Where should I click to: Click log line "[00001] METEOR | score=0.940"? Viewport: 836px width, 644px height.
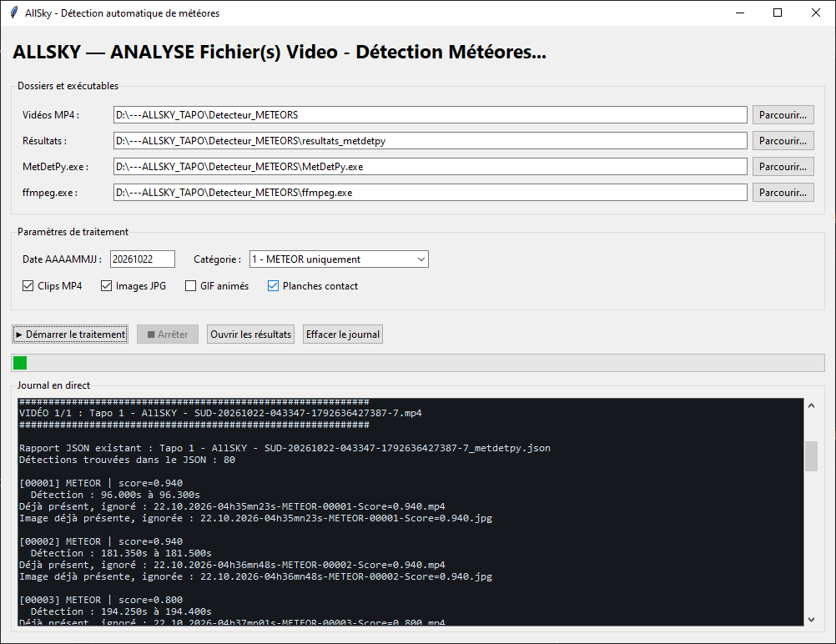pos(101,483)
